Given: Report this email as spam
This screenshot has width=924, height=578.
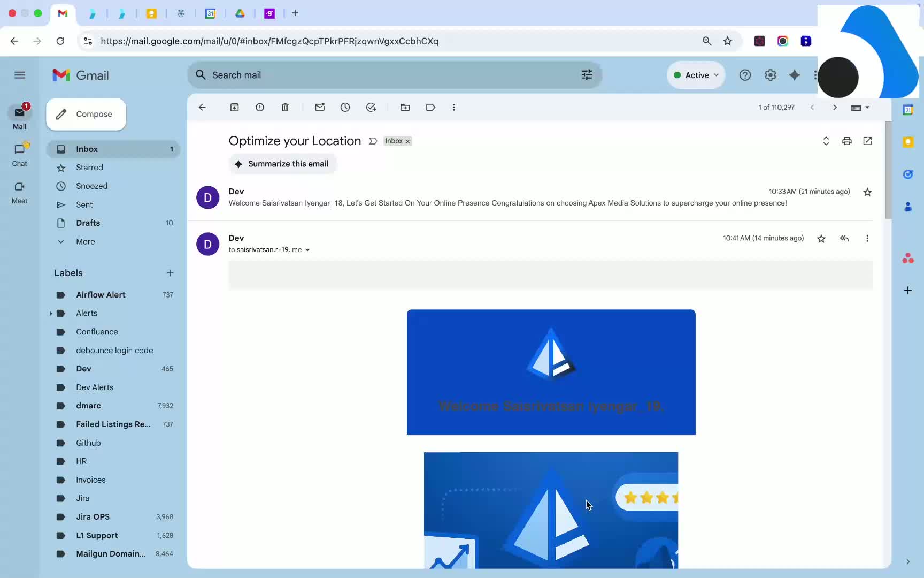Looking at the screenshot, I should [260, 107].
